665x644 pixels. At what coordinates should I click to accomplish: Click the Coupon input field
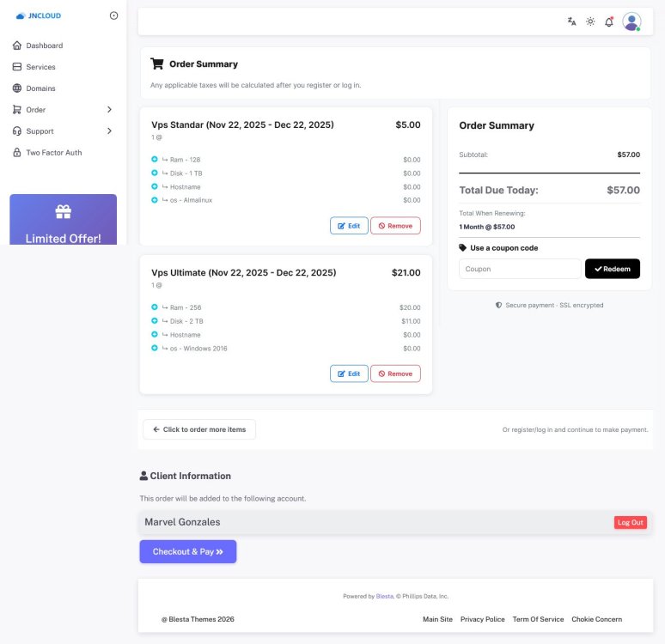520,269
